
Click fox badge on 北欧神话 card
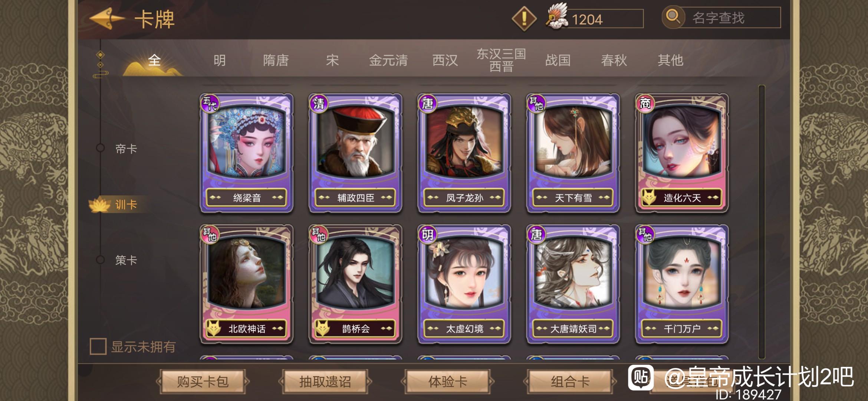[214, 329]
